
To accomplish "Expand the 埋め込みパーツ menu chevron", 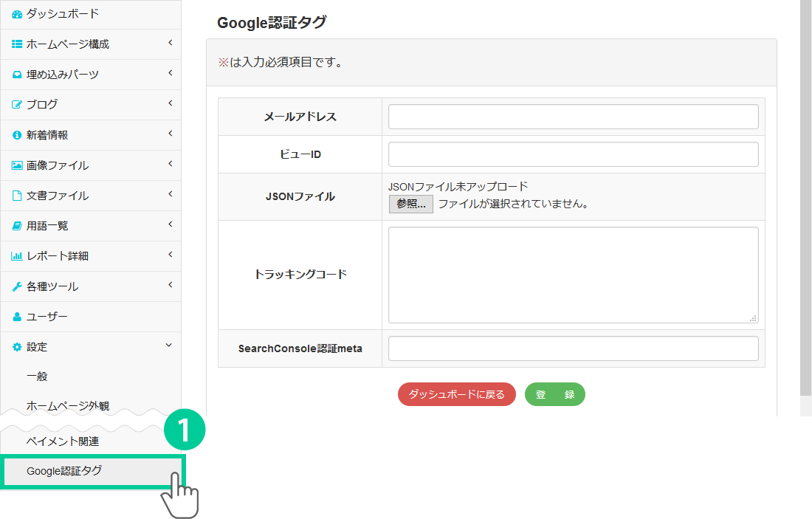I will pos(170,73).
